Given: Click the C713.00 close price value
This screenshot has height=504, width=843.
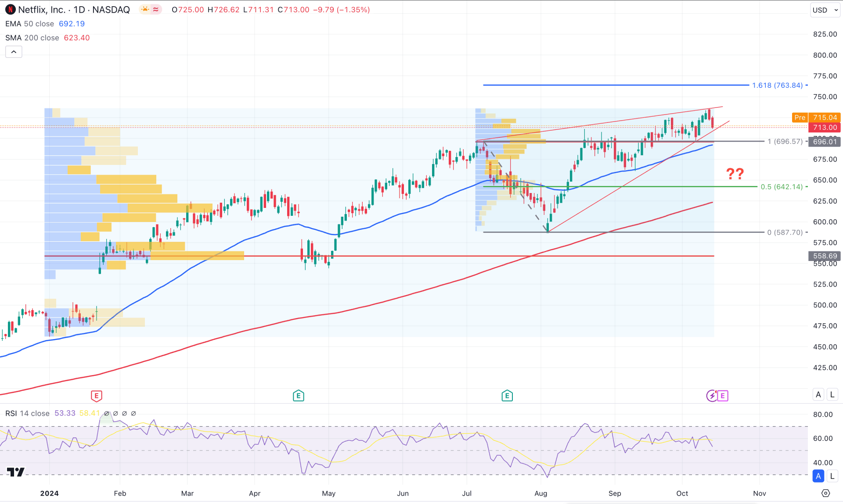Looking at the screenshot, I should 293,10.
